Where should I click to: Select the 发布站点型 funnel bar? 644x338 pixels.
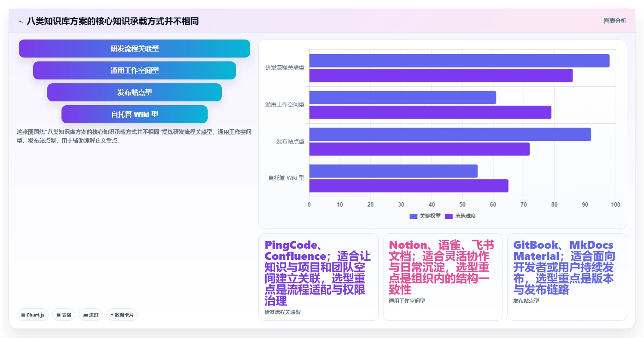point(135,92)
